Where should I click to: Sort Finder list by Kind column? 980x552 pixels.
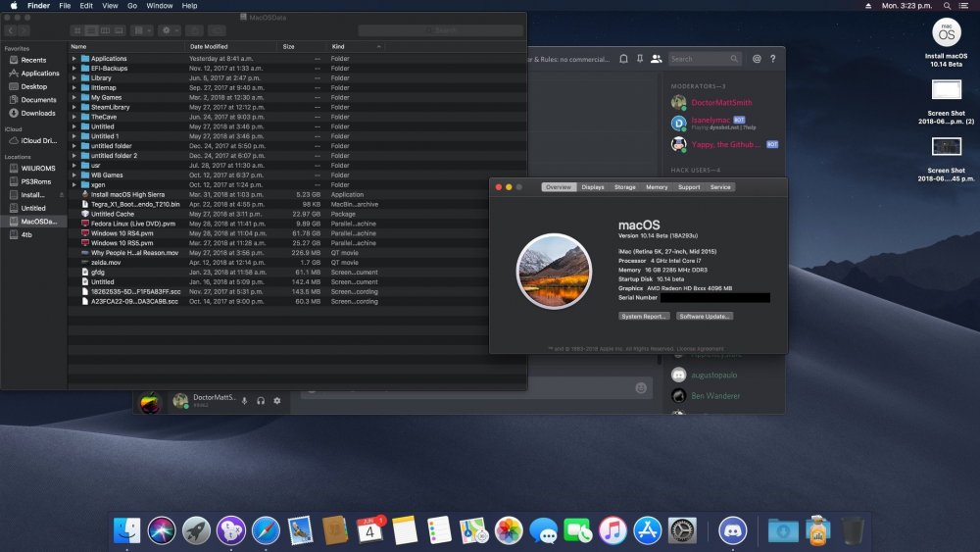357,47
